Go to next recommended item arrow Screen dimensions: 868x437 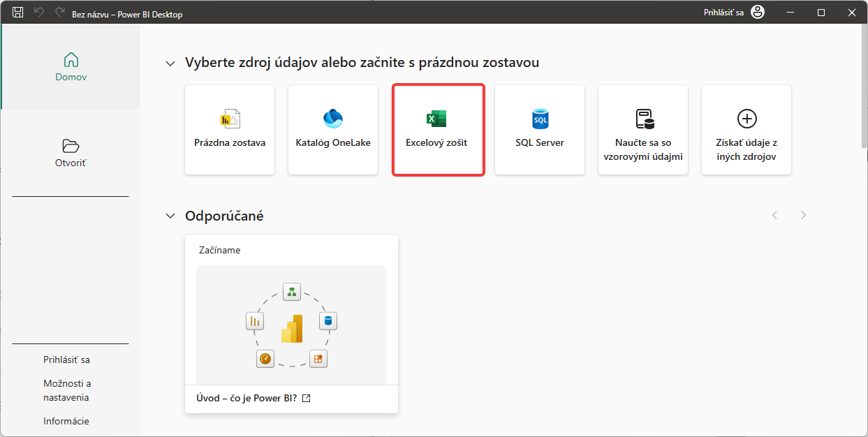click(x=804, y=215)
